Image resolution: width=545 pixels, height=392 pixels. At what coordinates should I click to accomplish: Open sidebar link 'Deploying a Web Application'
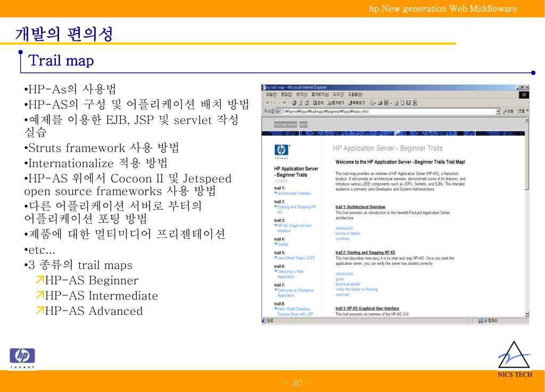point(290,274)
